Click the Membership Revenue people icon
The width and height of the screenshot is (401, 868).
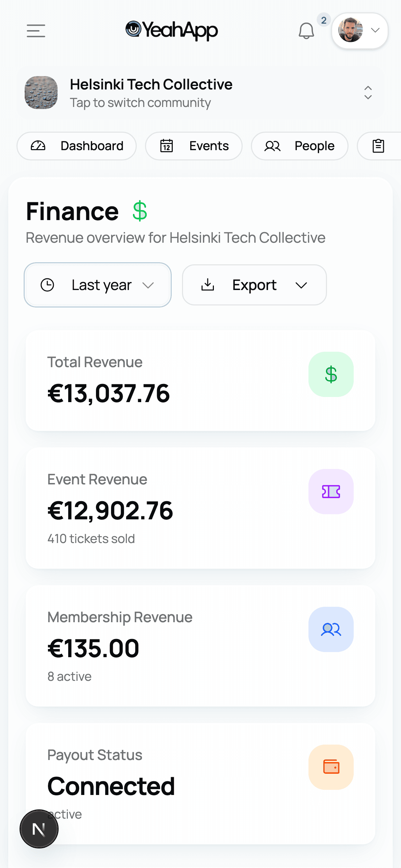(x=331, y=629)
